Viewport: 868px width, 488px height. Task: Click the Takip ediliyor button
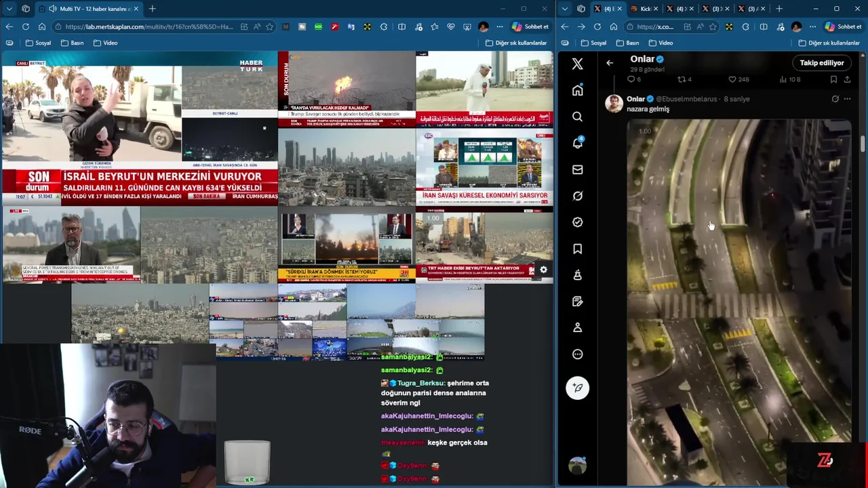coord(822,63)
